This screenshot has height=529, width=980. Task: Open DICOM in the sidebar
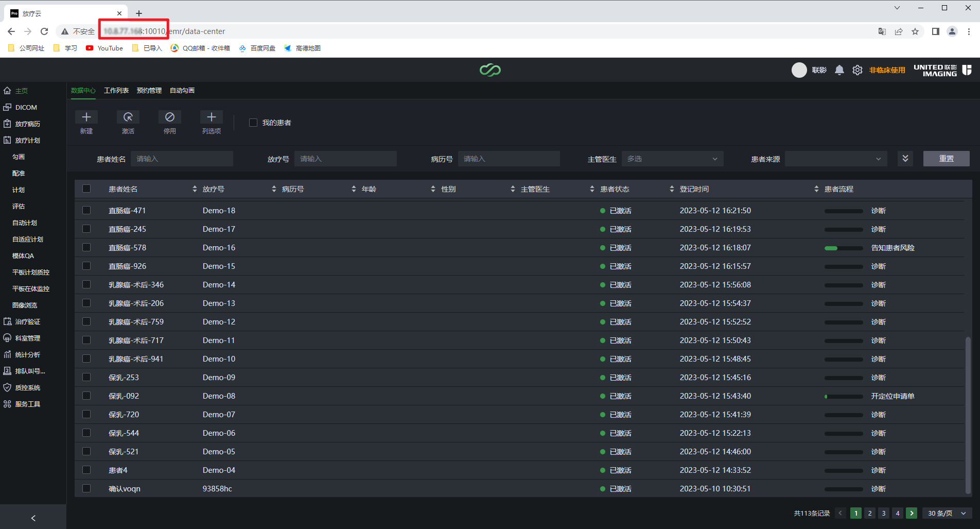26,107
